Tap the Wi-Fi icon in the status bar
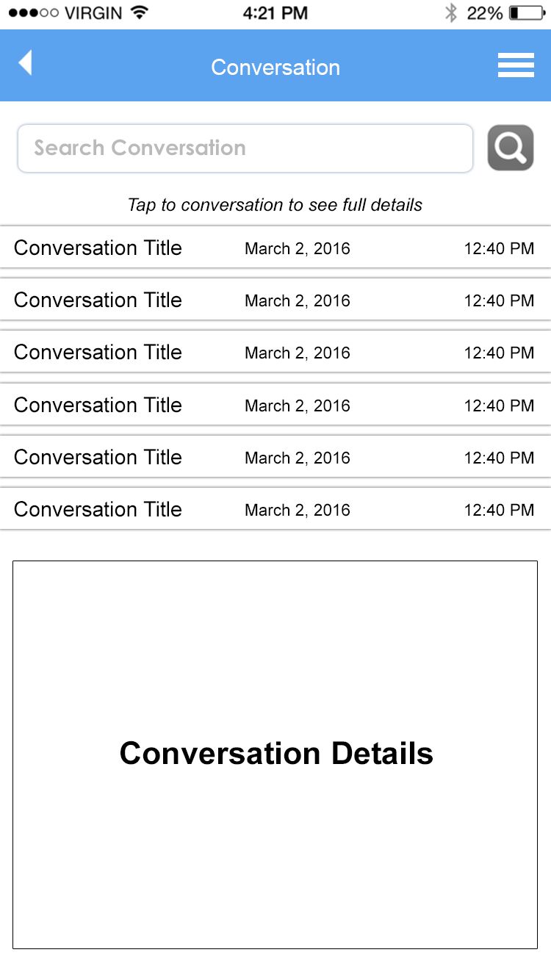 pyautogui.click(x=138, y=12)
